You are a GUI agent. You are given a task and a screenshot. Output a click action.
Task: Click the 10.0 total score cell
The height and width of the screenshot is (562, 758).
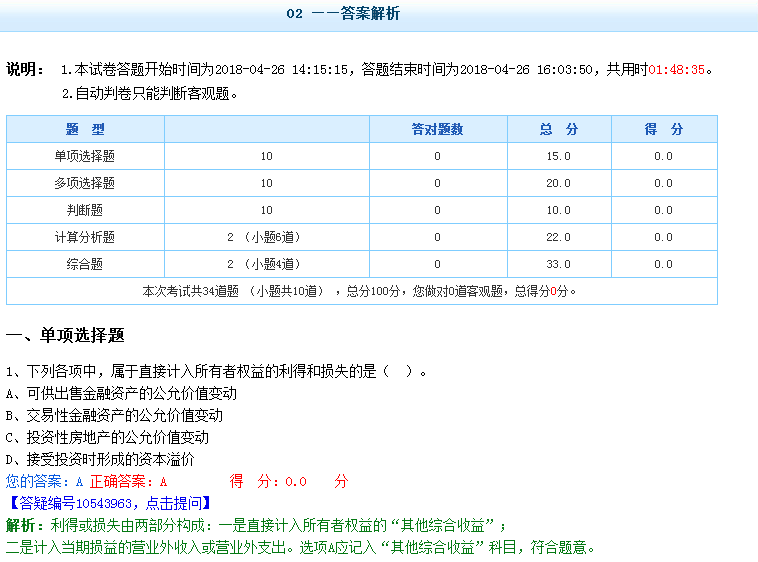[x=559, y=210]
